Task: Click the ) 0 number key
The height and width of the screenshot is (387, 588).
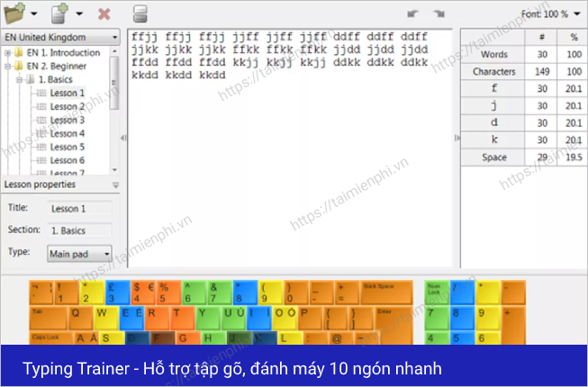Action: coord(296,292)
